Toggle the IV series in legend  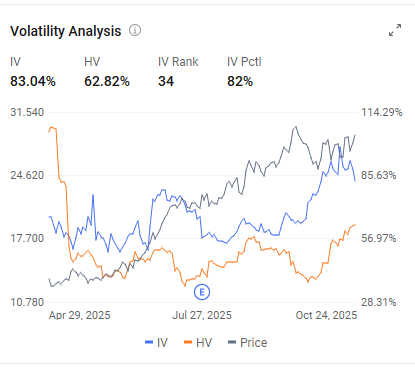tap(156, 343)
